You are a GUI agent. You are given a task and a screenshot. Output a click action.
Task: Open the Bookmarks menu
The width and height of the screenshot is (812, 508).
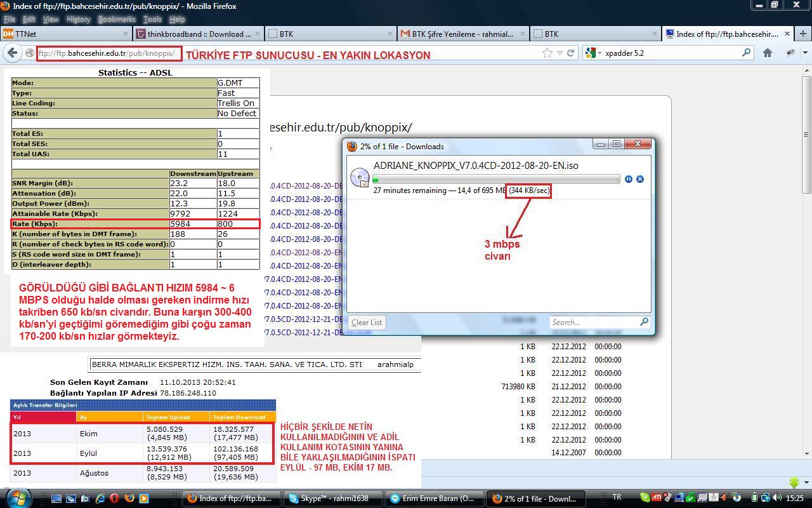[117, 19]
